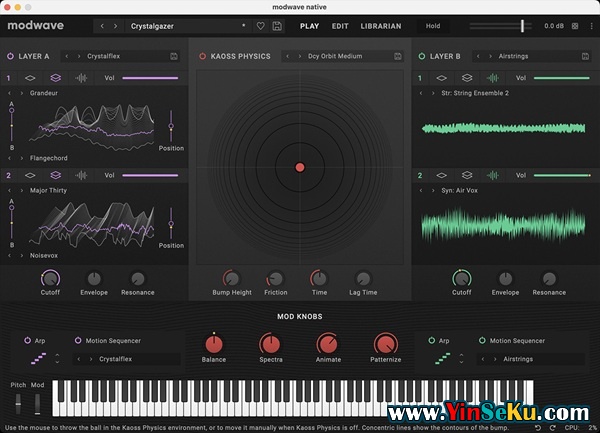
Task: Click the undo arrow in status bar
Action: coord(538,428)
